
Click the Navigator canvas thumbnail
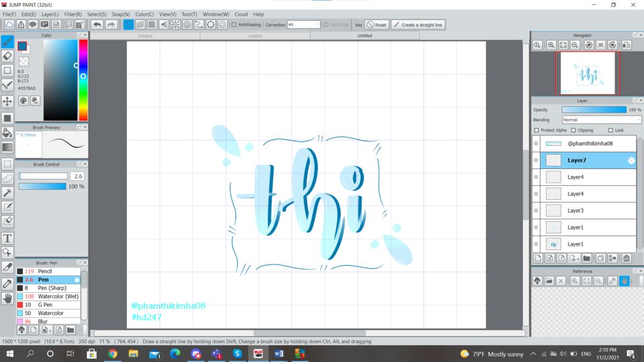click(x=587, y=73)
